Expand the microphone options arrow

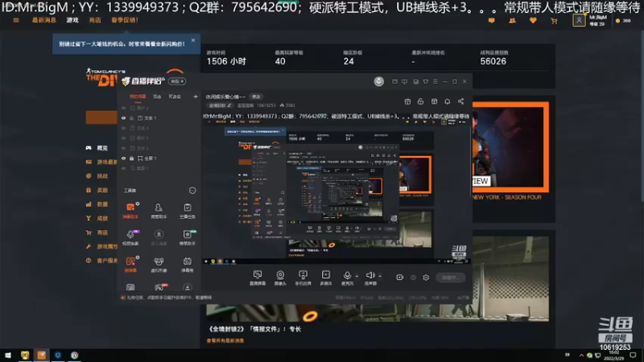[x=357, y=276]
